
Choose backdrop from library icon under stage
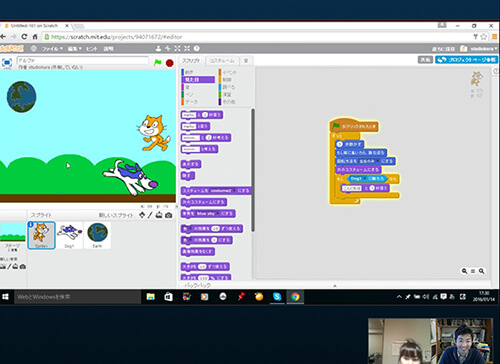(x=2, y=266)
